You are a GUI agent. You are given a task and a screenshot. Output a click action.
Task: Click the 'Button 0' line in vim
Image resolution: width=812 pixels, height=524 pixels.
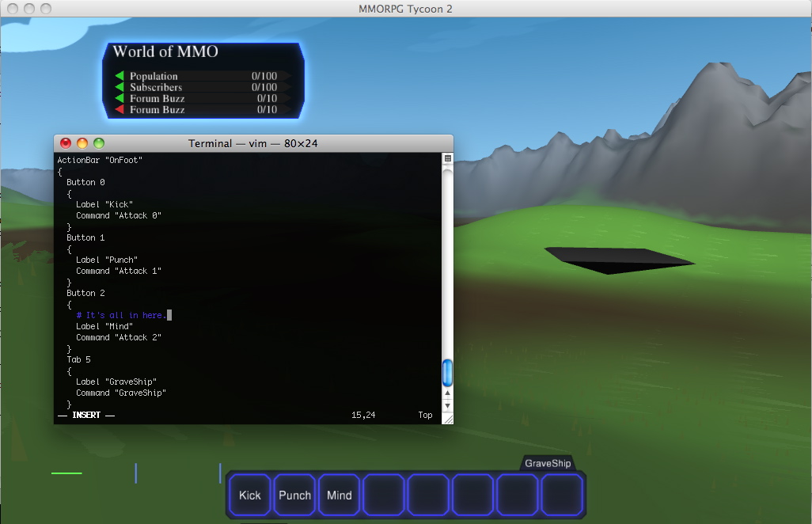(x=85, y=182)
